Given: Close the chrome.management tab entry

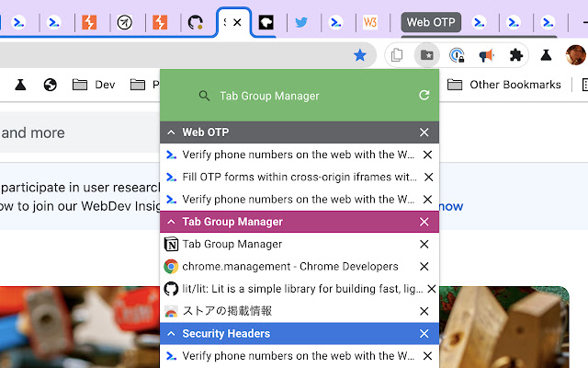Looking at the screenshot, I should point(424,266).
